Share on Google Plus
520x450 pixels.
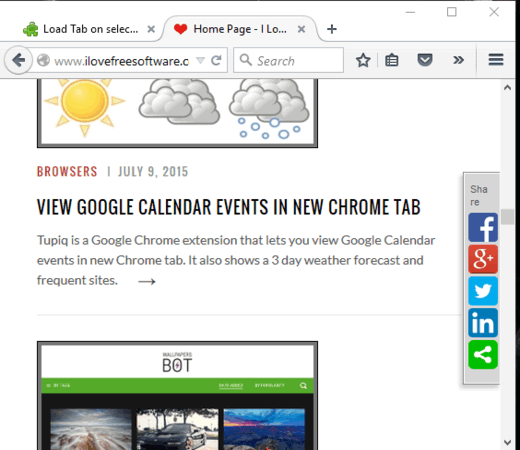(x=483, y=259)
